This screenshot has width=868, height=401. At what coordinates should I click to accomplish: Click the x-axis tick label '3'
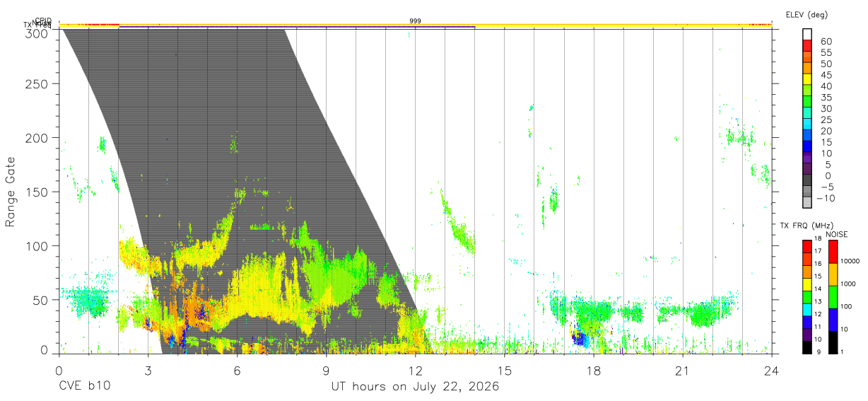(148, 371)
